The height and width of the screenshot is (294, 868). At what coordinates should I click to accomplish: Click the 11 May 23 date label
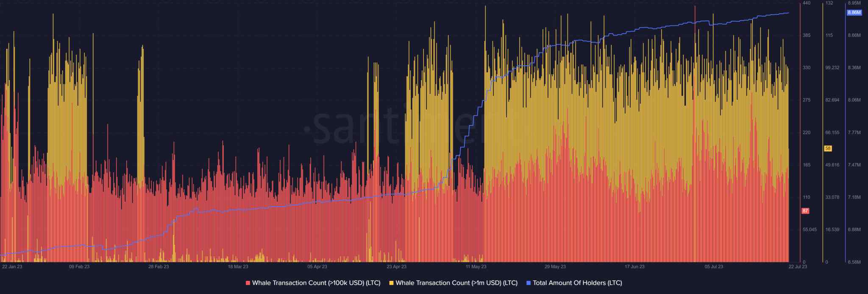(476, 267)
